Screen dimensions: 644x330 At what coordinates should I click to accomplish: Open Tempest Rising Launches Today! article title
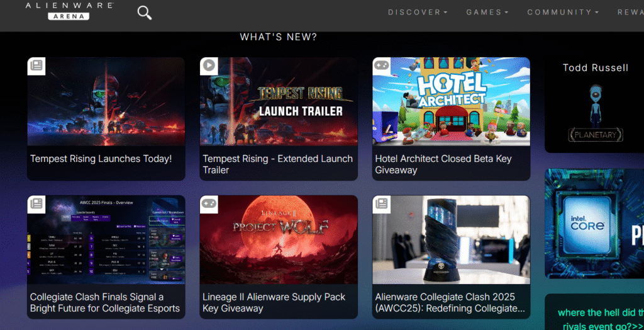click(101, 159)
